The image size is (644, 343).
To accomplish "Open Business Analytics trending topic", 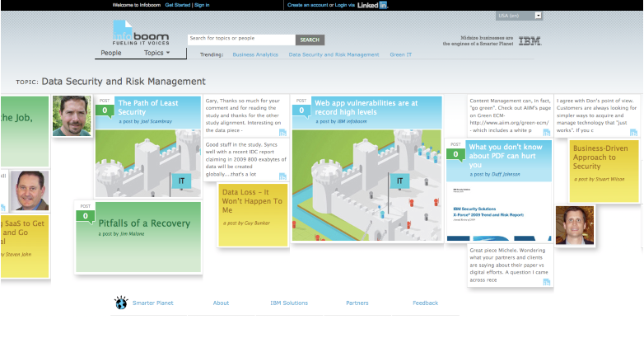I will [x=255, y=54].
